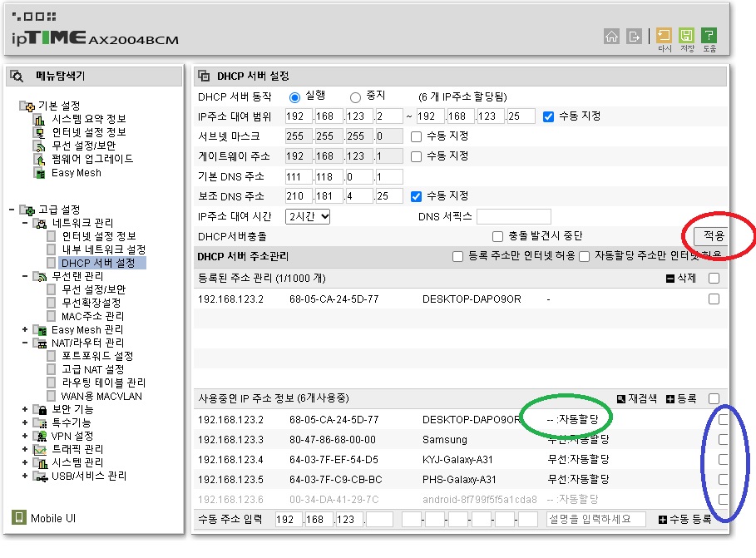
Task: Open 라우팅 테이블 관리 page
Action: click(104, 383)
